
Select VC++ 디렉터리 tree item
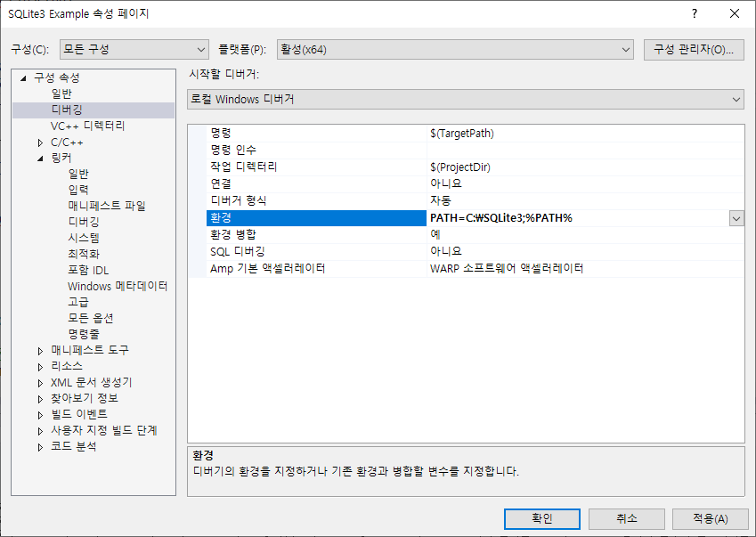(87, 126)
